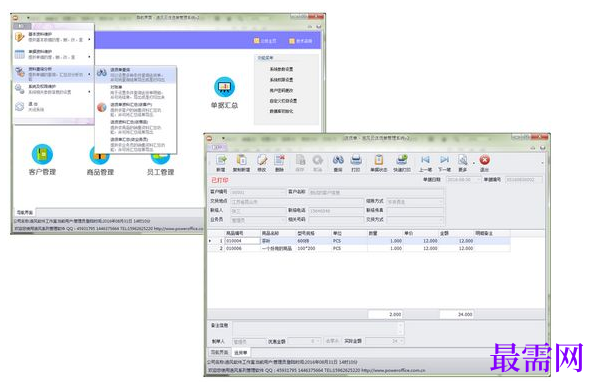Choose 送货单资料汇总(按客户) submenu entry

click(136, 109)
